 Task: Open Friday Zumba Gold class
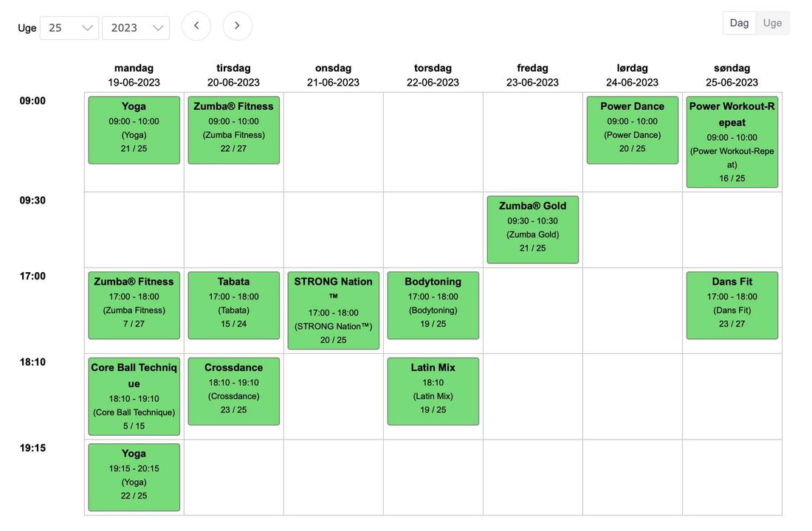point(533,229)
